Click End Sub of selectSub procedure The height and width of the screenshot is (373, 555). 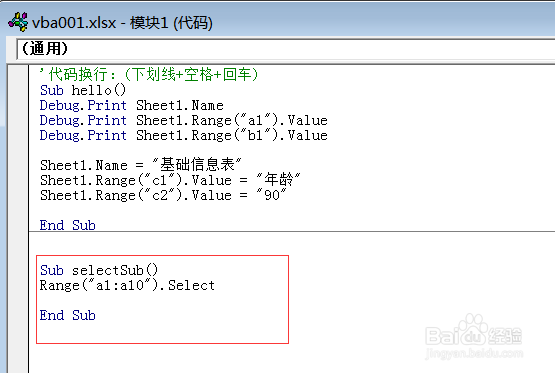tap(68, 315)
